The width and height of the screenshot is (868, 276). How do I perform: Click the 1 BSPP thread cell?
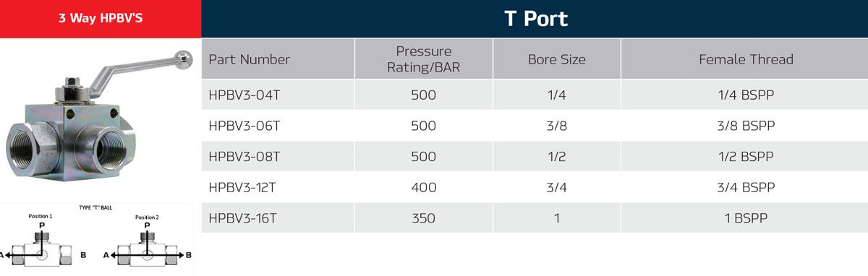coord(746,218)
